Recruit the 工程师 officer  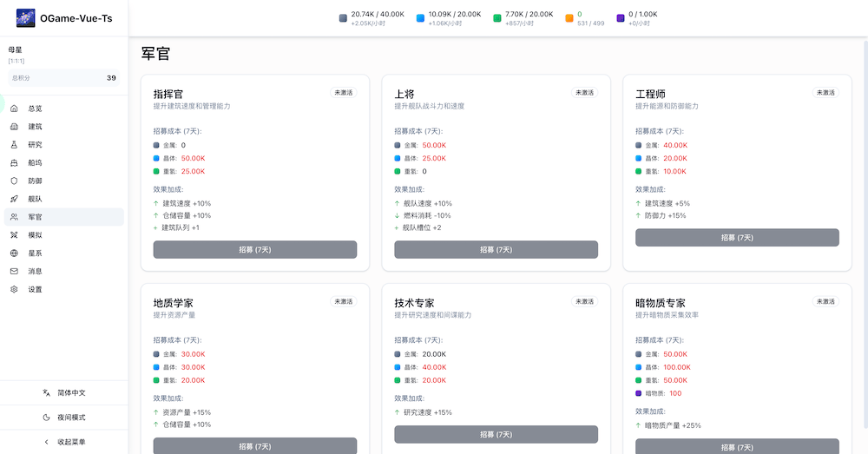tap(737, 238)
